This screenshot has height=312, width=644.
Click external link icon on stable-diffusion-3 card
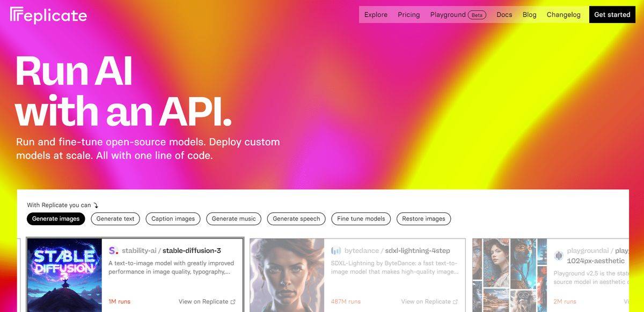pos(233,302)
